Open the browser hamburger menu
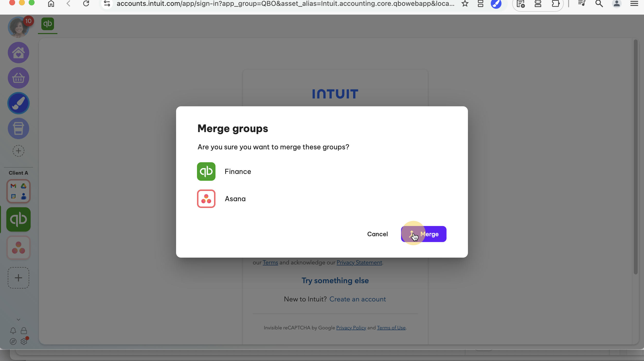Image resolution: width=644 pixels, height=361 pixels. (x=634, y=3)
